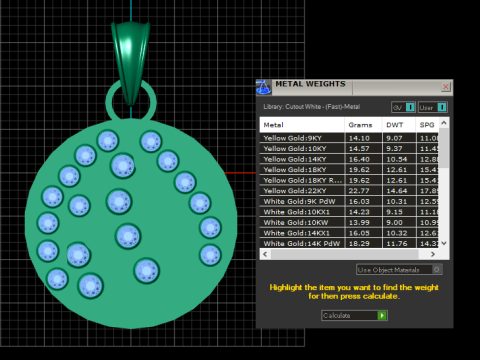Viewport: 480px width, 360px height.
Task: Click the metal list scroll-down arrow
Action: 444,243
